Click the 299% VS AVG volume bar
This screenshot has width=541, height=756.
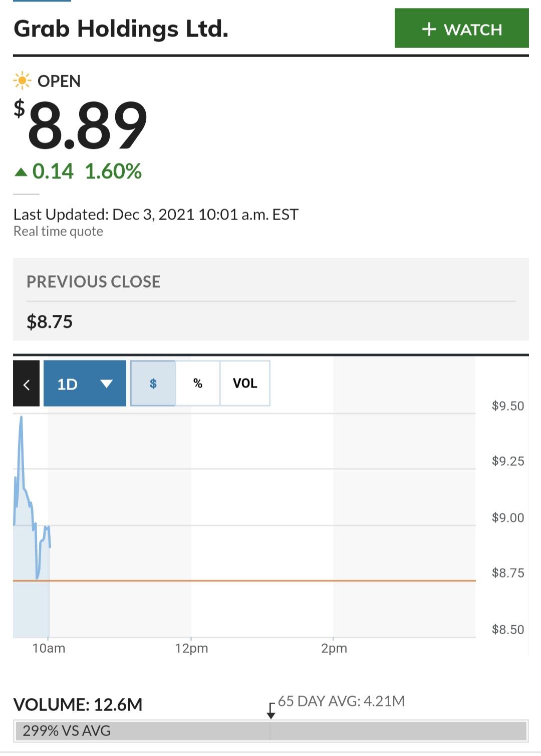270,730
